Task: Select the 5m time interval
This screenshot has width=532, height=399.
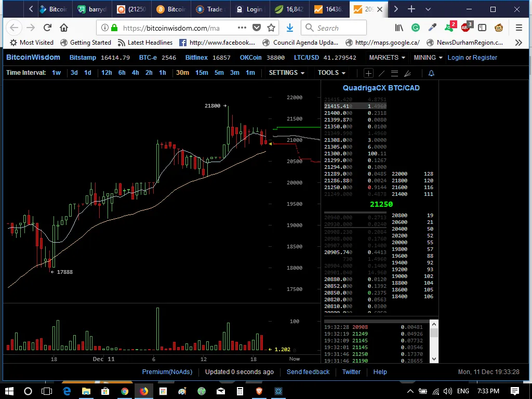Action: tap(219, 73)
